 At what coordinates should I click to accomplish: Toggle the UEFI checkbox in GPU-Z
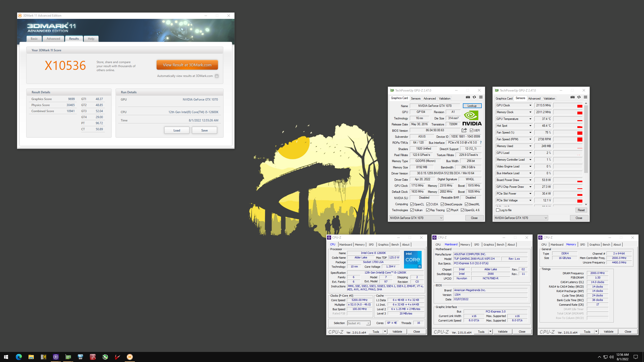[471, 130]
